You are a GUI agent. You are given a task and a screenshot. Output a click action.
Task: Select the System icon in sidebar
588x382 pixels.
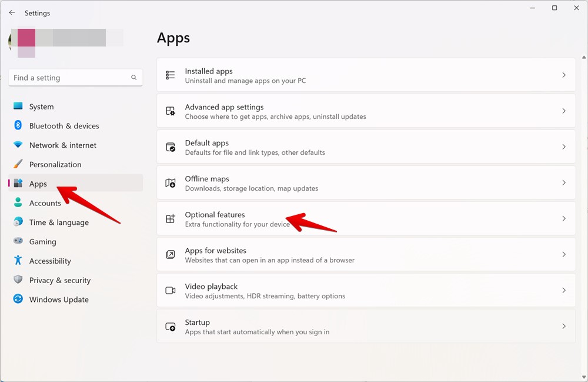coord(18,107)
